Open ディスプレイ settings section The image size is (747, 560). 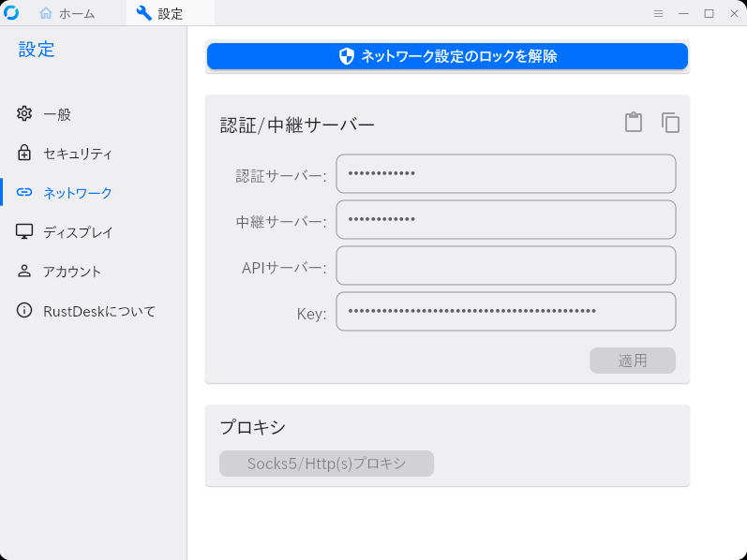pos(93,232)
